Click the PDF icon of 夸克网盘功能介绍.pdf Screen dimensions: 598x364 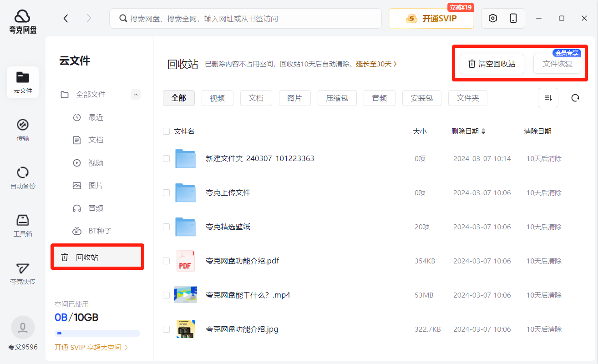[185, 261]
